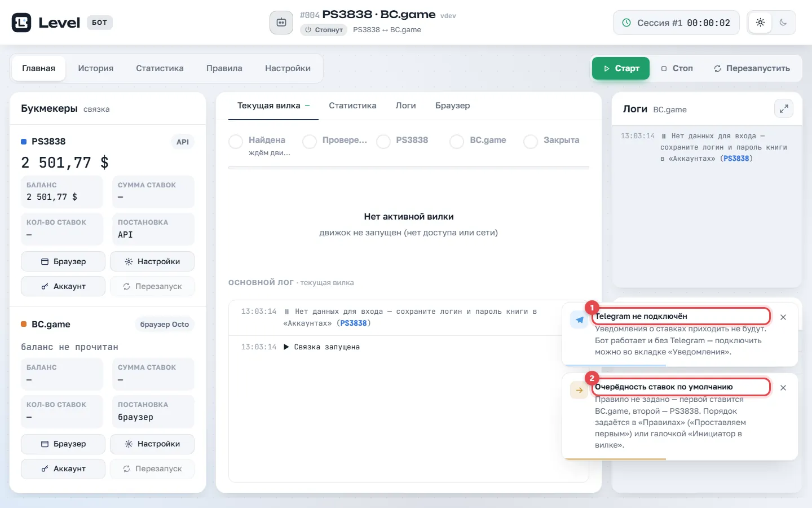Click the Level logo icon
This screenshot has width=812, height=508.
(21, 23)
